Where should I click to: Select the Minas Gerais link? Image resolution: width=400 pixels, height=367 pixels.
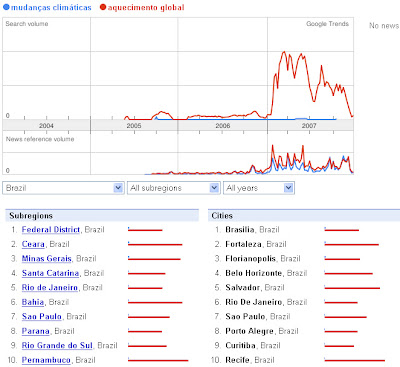tap(46, 258)
